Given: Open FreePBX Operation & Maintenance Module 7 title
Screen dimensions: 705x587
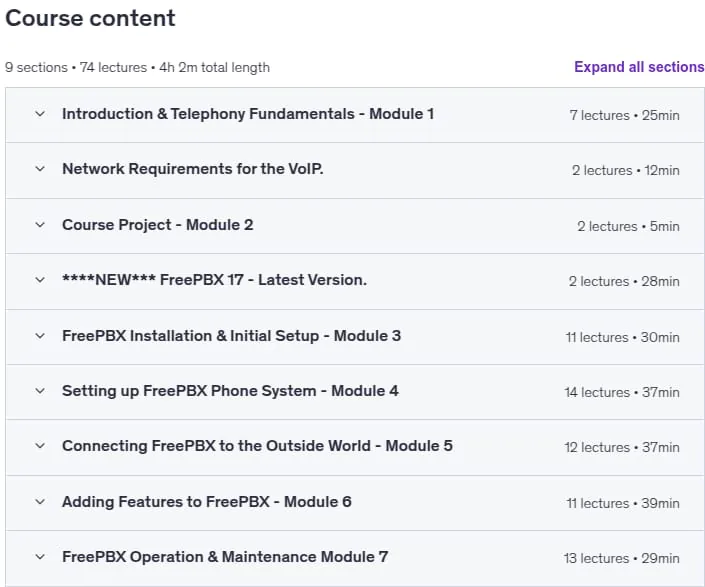Looking at the screenshot, I should pos(225,557).
